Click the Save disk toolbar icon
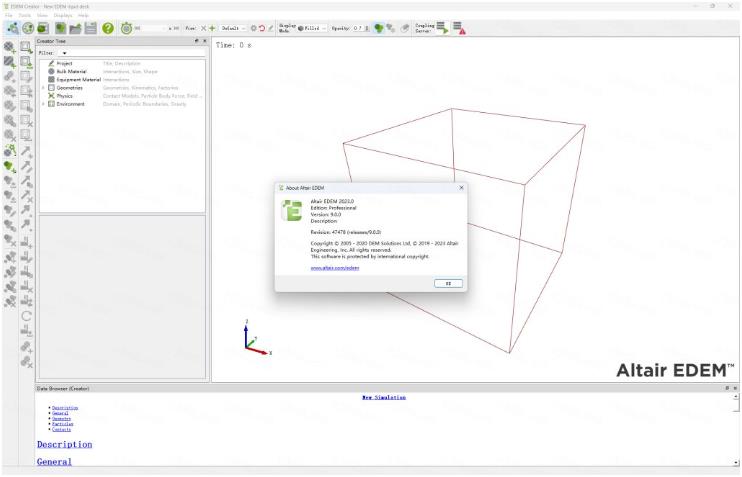 [x=90, y=28]
